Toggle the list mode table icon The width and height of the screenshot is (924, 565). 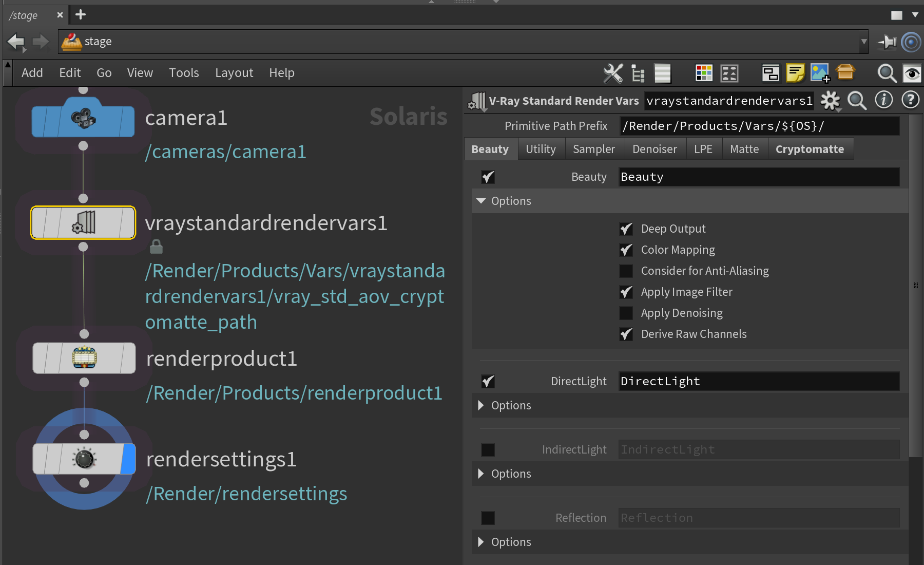pos(662,73)
